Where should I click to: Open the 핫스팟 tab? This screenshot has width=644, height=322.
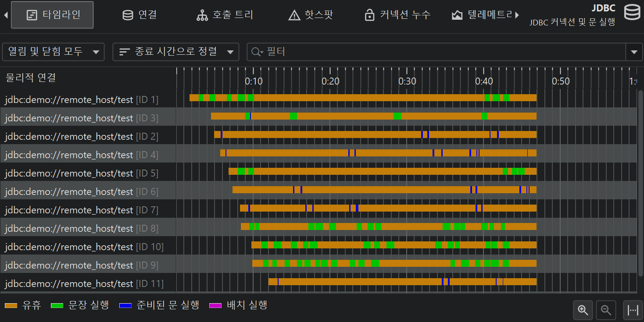(311, 15)
